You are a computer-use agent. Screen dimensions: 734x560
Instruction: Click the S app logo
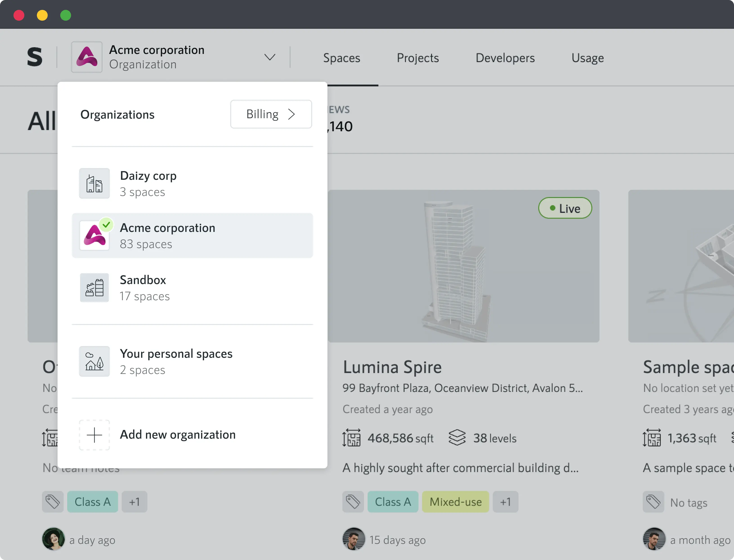(x=35, y=57)
